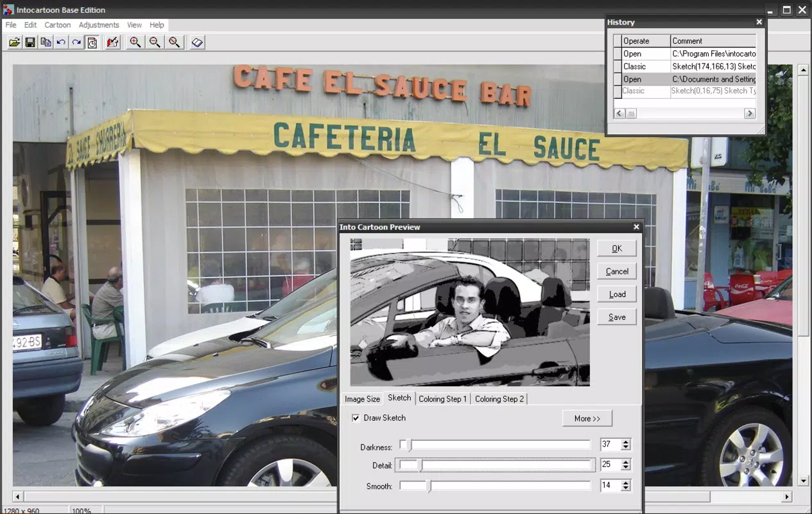Click the Detail slider track

pyautogui.click(x=495, y=465)
